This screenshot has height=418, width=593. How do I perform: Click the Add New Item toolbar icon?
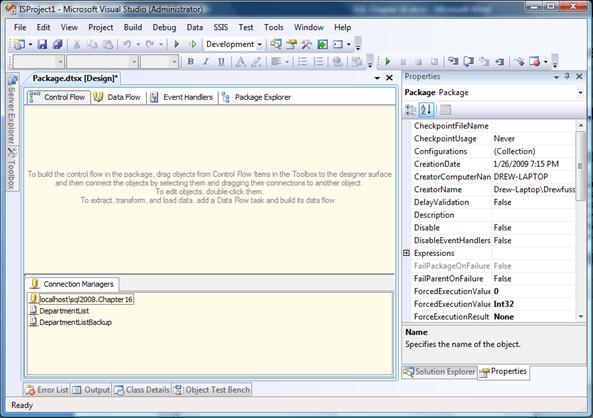(x=19, y=44)
